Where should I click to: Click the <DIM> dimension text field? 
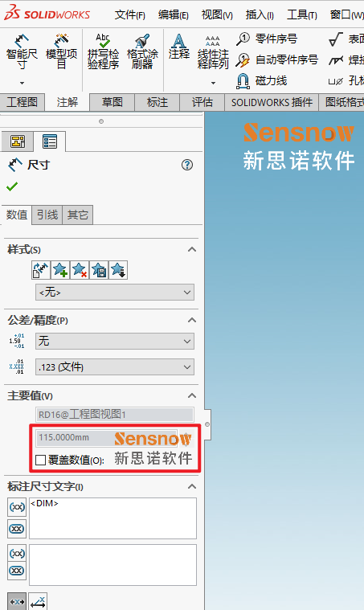click(x=112, y=518)
